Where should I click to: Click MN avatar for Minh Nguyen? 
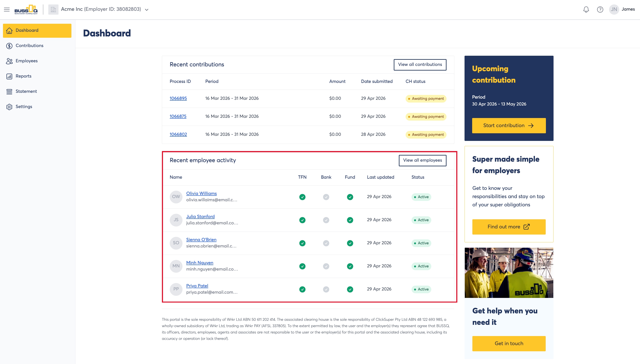pos(176,266)
